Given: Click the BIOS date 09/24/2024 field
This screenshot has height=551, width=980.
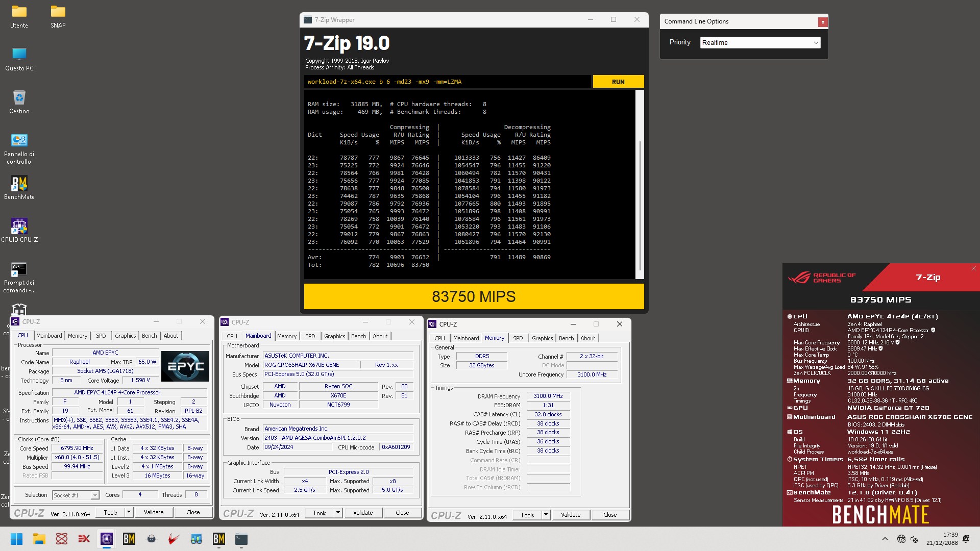Looking at the screenshot, I should coord(297,447).
